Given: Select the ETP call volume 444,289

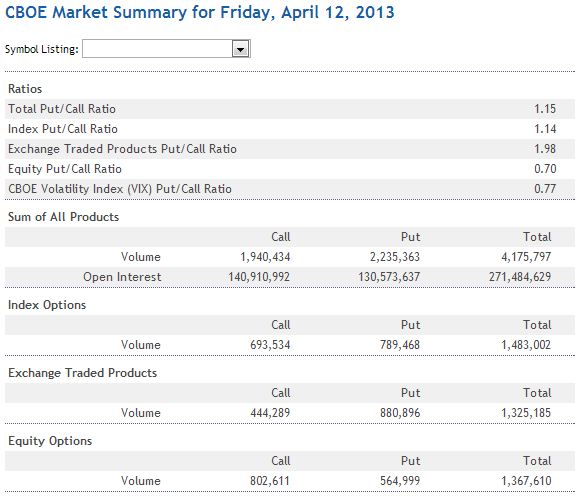Looking at the screenshot, I should pos(270,413).
